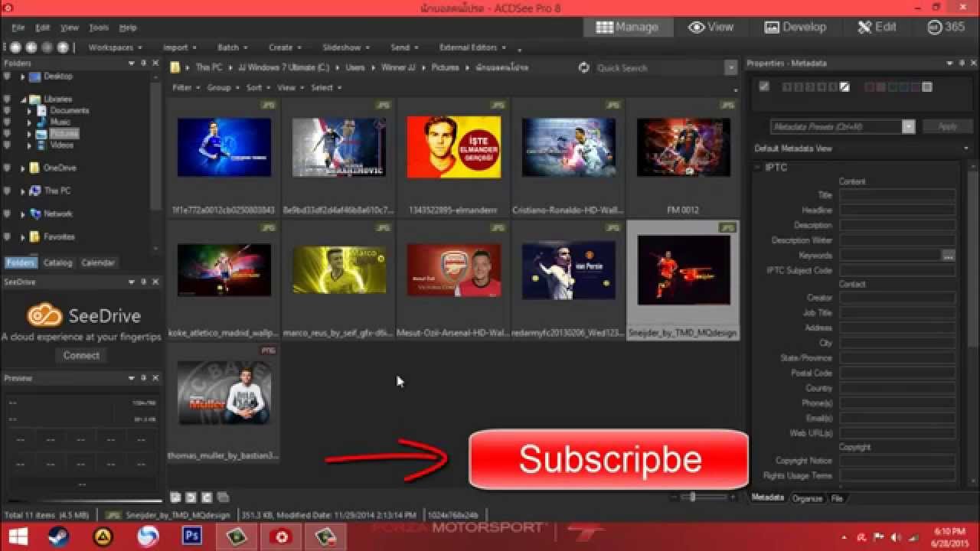Expand the OneDrive tree node
The width and height of the screenshot is (980, 551).
22,168
